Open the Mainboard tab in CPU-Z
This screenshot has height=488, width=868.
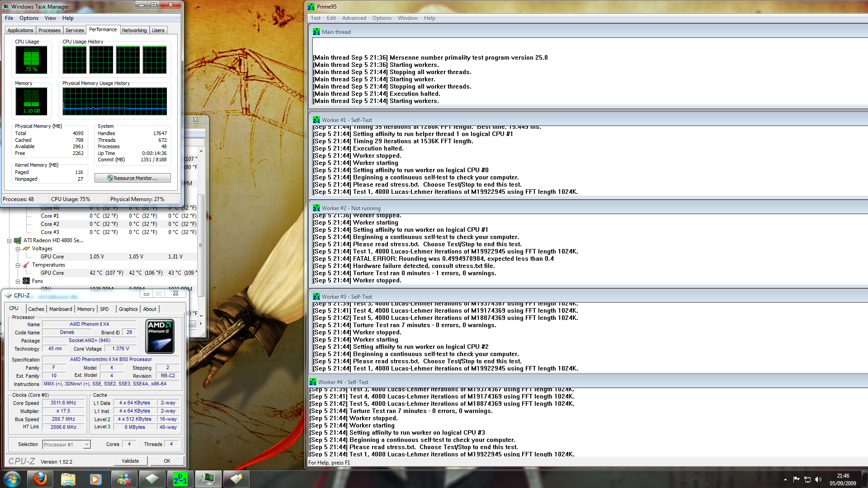[x=61, y=309]
